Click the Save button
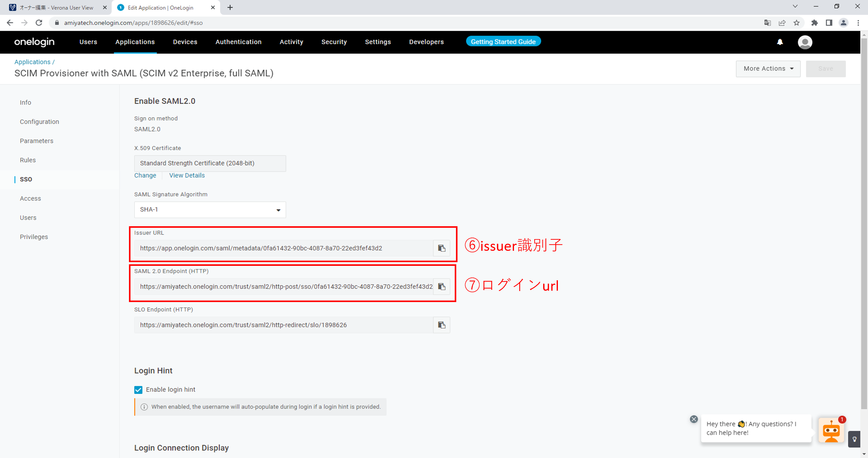The height and width of the screenshot is (458, 868). [826, 69]
